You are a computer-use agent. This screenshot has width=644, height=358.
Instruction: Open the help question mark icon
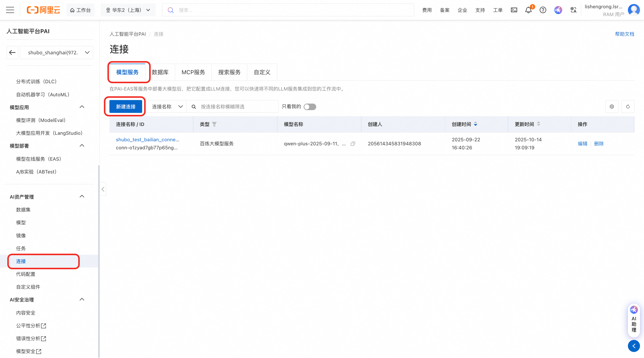(543, 10)
